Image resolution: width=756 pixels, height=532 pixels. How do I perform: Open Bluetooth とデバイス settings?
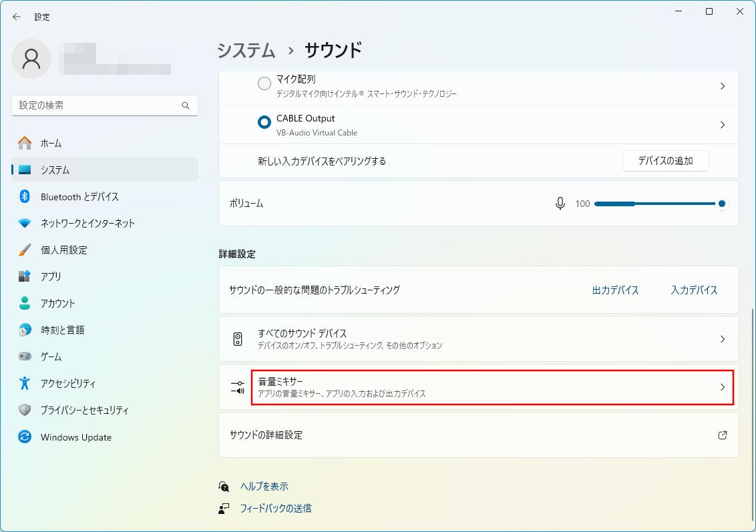pos(105,197)
